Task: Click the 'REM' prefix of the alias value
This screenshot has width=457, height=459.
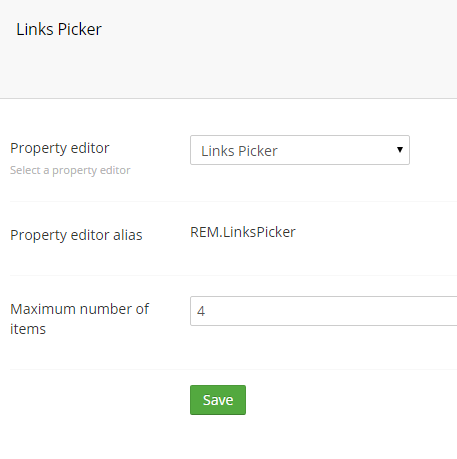Action: point(205,232)
